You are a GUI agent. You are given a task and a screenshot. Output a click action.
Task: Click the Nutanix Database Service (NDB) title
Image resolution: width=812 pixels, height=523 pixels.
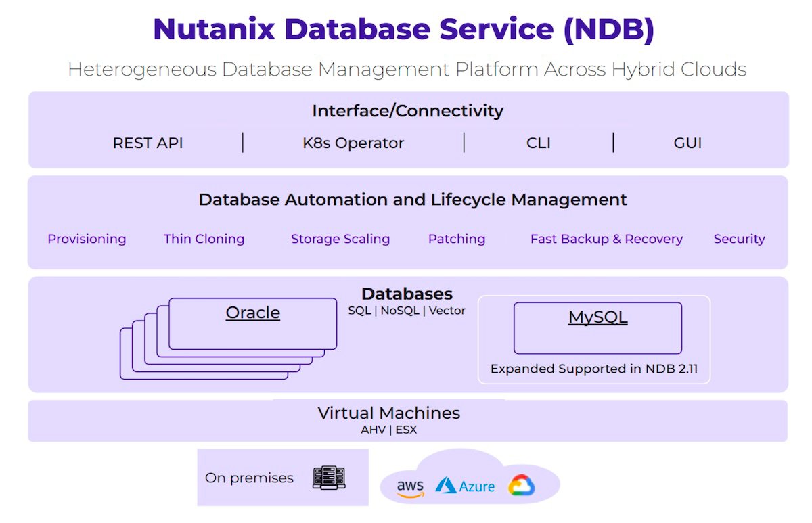click(x=404, y=30)
